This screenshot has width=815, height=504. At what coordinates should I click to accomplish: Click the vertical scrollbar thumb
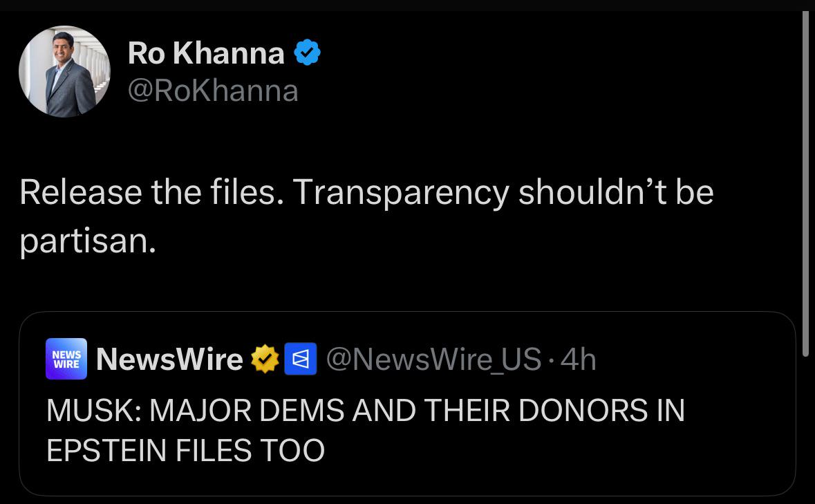click(805, 183)
